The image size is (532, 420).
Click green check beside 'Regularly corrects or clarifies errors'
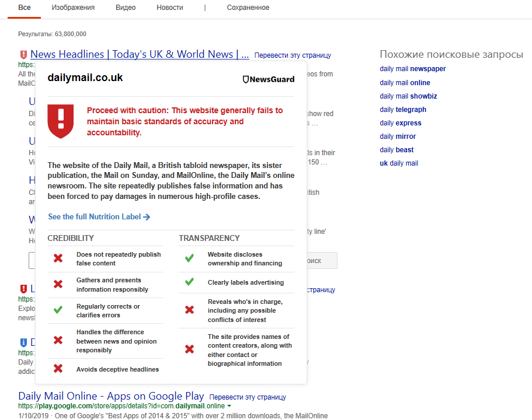click(58, 310)
